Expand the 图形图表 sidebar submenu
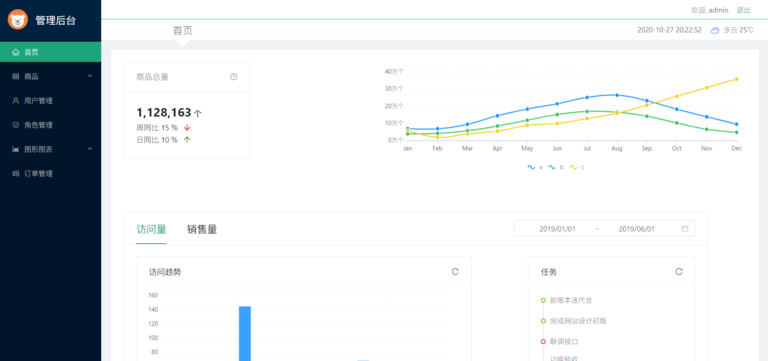The width and height of the screenshot is (768, 361). pos(50,149)
